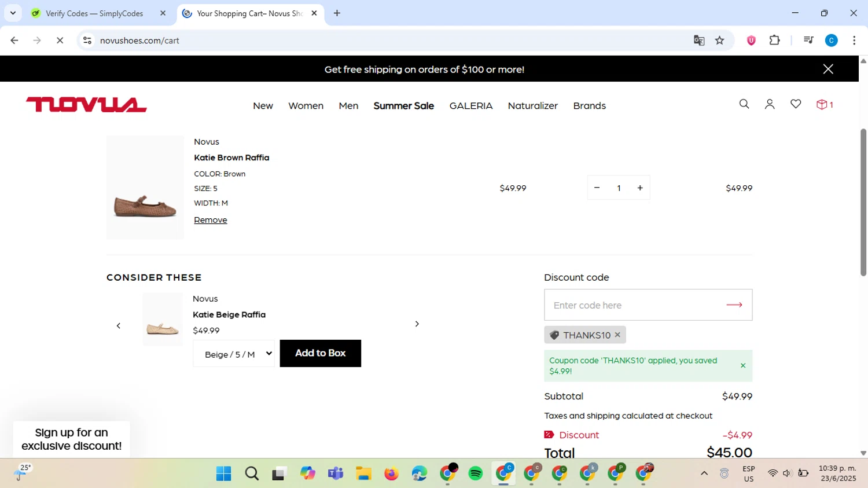Open the uBlock shield extension icon
This screenshot has height=488, width=868.
[x=751, y=41]
